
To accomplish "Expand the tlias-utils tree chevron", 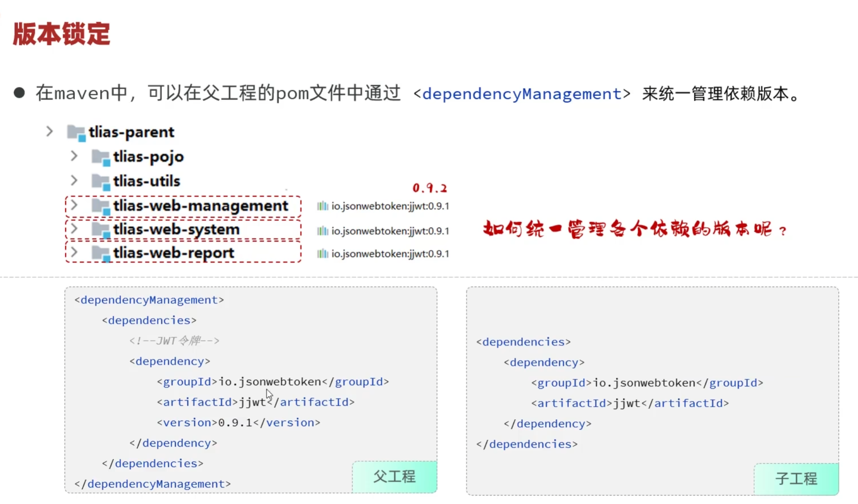I will 74,180.
